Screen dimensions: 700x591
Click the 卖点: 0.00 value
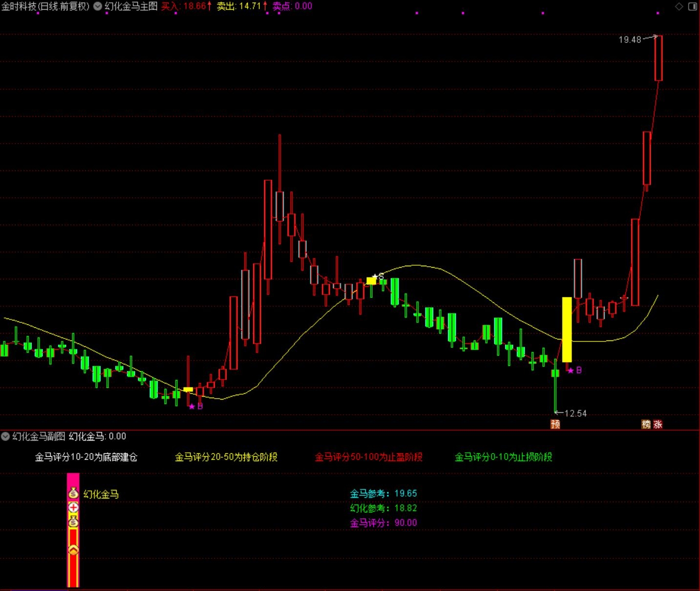292,6
